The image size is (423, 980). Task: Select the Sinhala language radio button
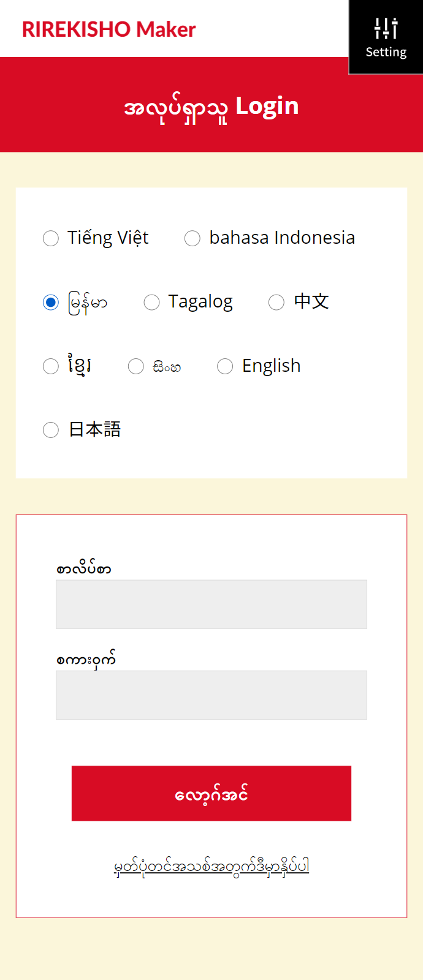135,366
